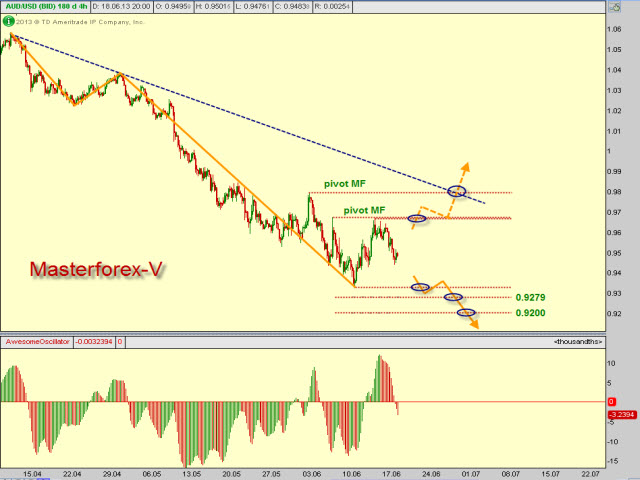Click the 17.06 date on the time axis

[391, 474]
